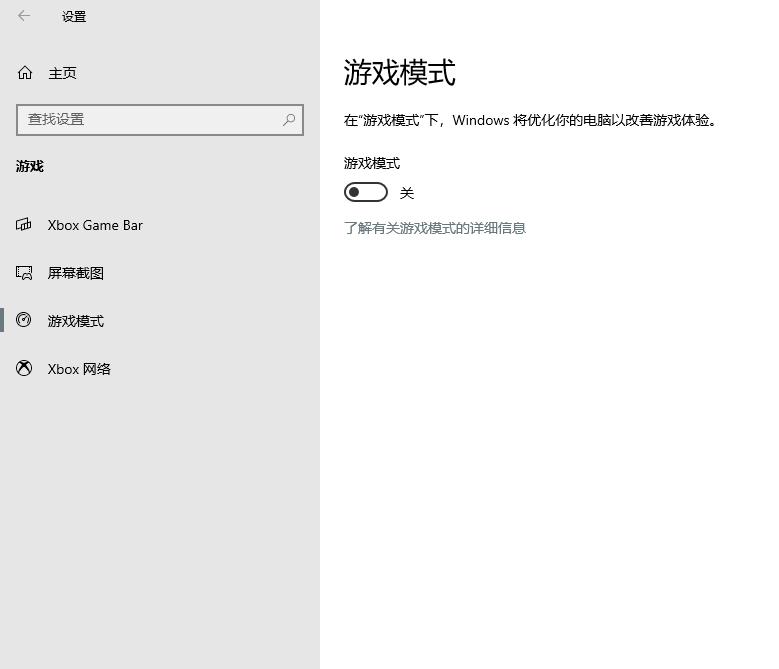
Task: Select the 游戏模式 gauge icon
Action: coord(24,320)
